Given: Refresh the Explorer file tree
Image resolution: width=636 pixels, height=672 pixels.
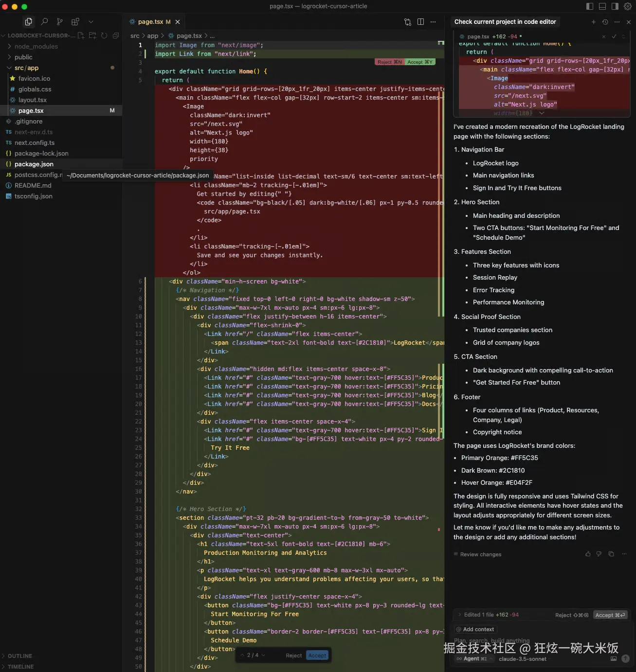Looking at the screenshot, I should (x=104, y=35).
